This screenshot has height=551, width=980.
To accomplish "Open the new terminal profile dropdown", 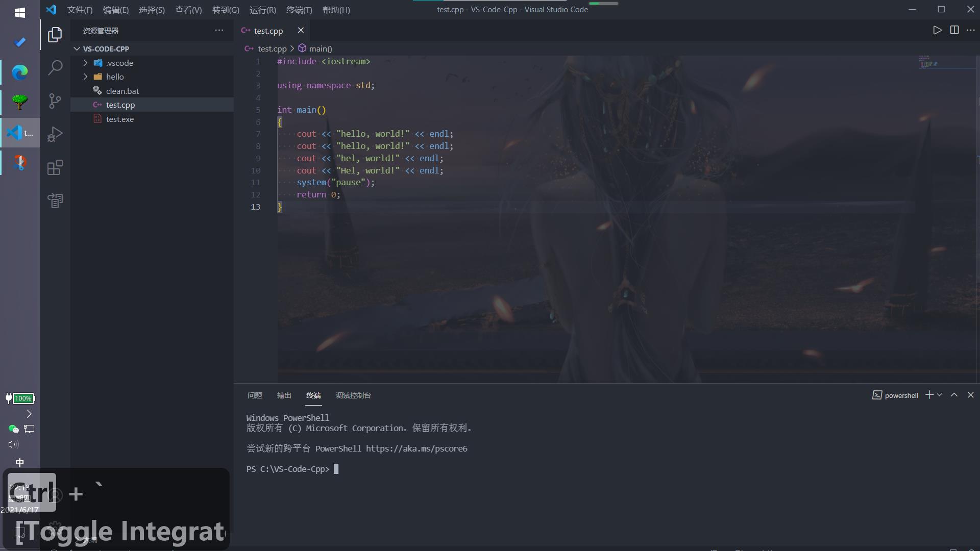I will (939, 395).
